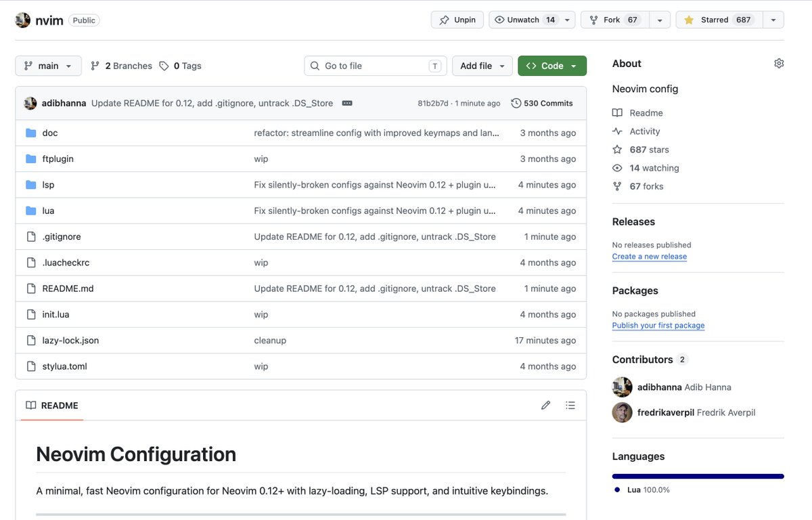Open the Fork options dropdown arrow
The width and height of the screenshot is (812, 520).
coord(660,20)
